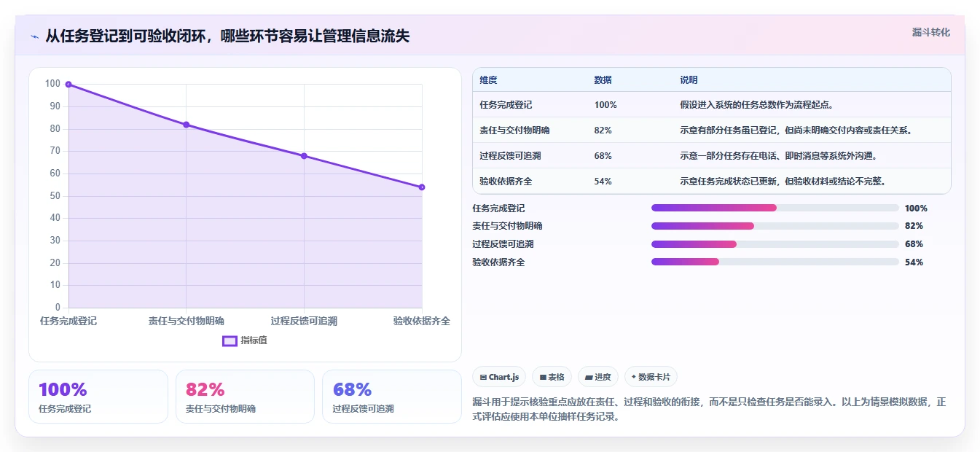This screenshot has height=452, width=980.
Task: Click the 表格 tag chip
Action: tap(552, 377)
